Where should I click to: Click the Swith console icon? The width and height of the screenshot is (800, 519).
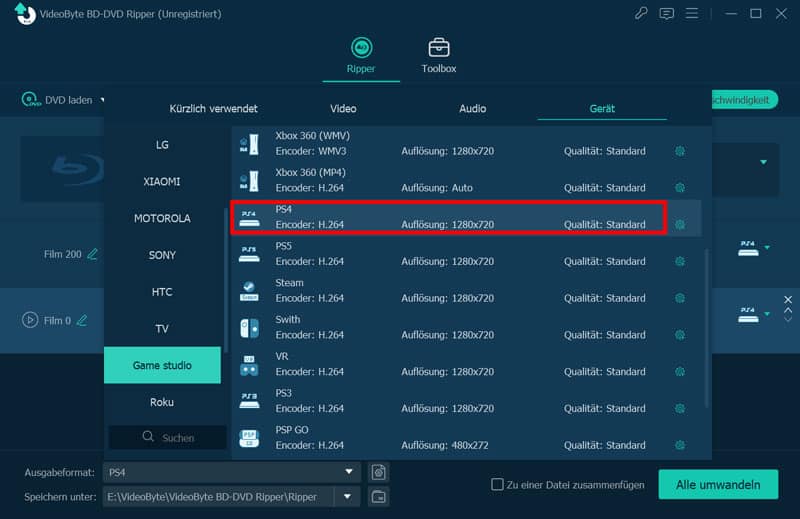pyautogui.click(x=249, y=328)
